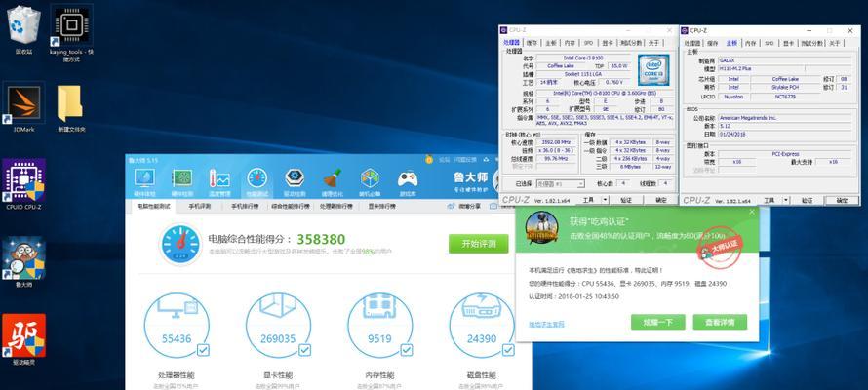
Task: Close the 吃鸡认证 certification popup
Action: [752, 212]
